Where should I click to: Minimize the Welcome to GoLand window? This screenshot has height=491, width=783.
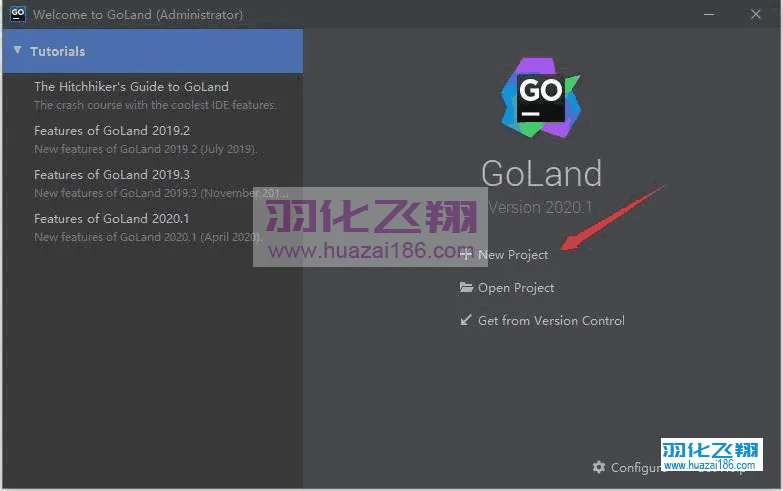tap(709, 14)
